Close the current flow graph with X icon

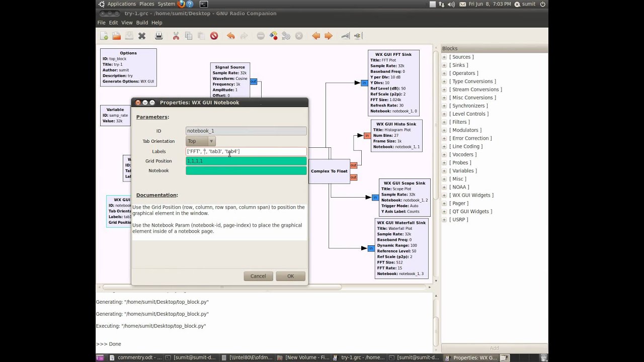[x=142, y=36]
